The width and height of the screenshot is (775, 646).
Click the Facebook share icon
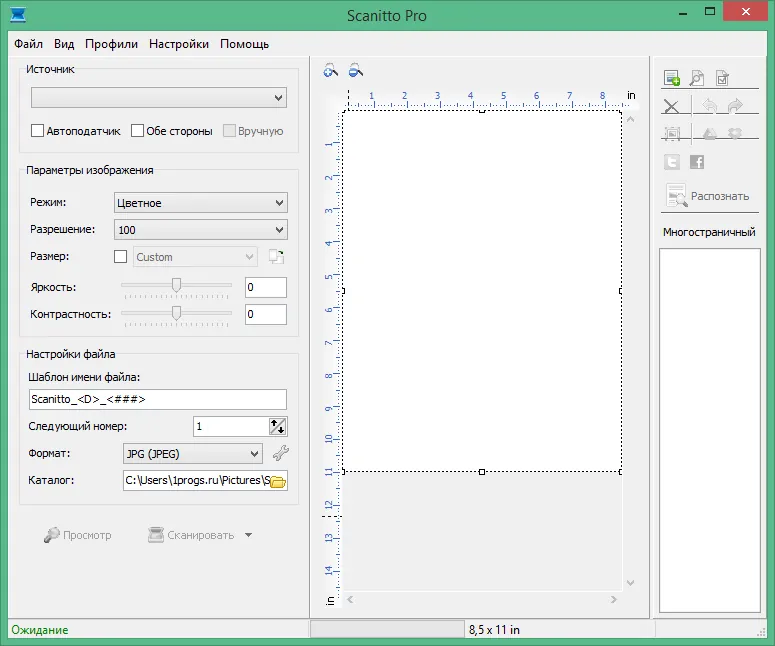click(x=697, y=162)
